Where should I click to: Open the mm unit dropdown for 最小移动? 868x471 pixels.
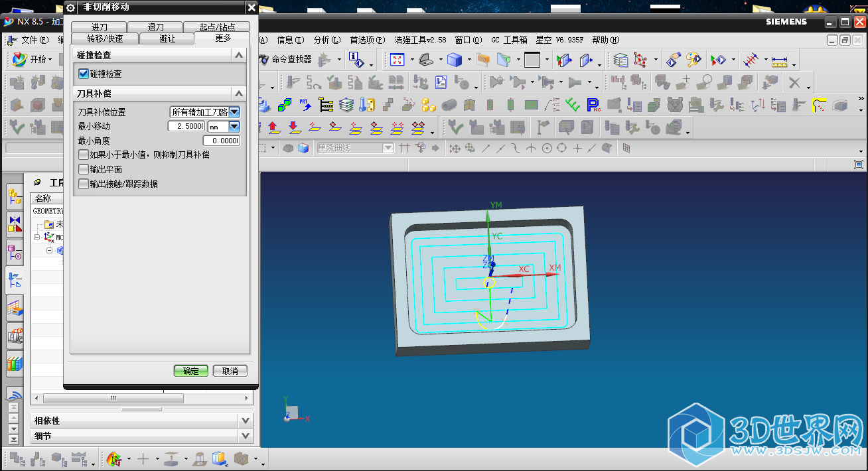(234, 126)
